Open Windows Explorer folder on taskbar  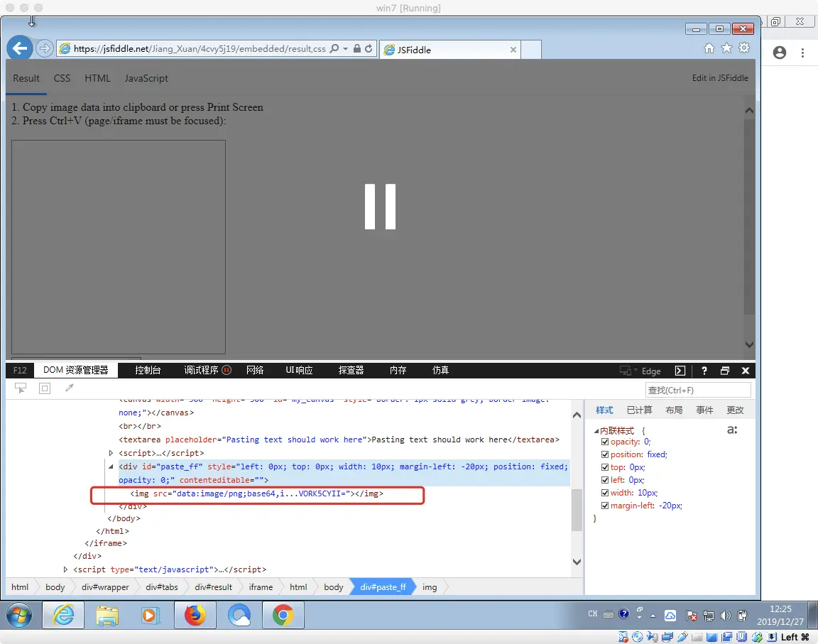107,616
